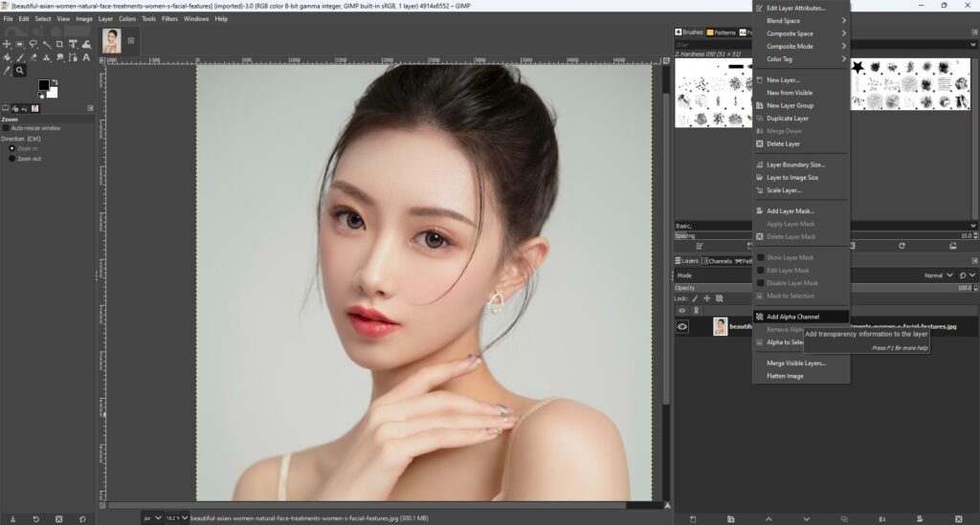Toggle zoom image when window resizes
Screen dimensions: 980x525
tap(666, 60)
